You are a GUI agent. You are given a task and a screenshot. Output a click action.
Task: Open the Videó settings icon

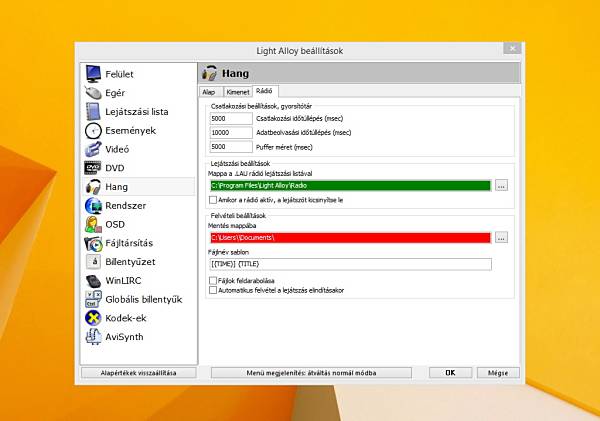click(x=93, y=149)
